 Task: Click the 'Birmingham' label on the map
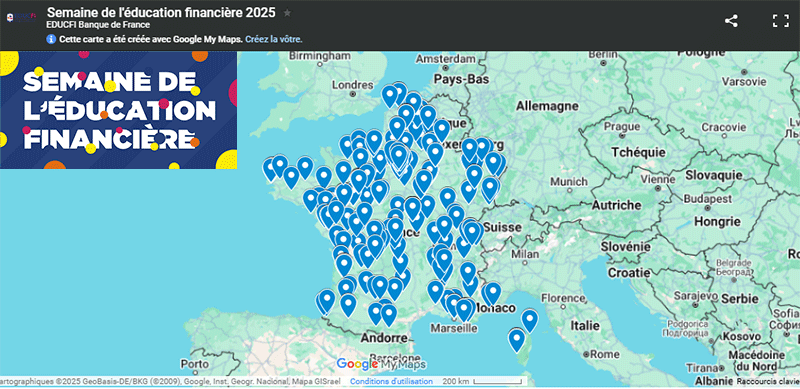point(320,56)
